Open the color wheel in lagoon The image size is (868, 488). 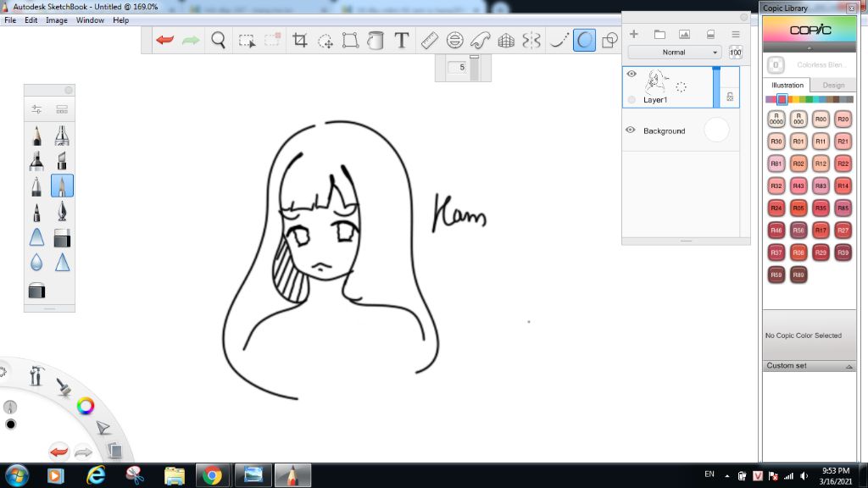[86, 406]
